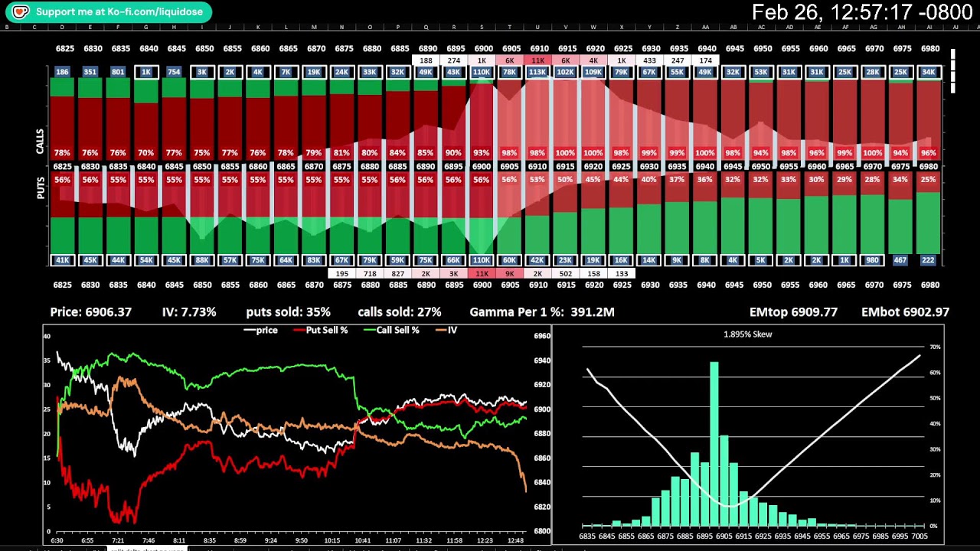980x551 pixels.
Task: Click the green Call Sell % legend entry
Action: click(390, 331)
